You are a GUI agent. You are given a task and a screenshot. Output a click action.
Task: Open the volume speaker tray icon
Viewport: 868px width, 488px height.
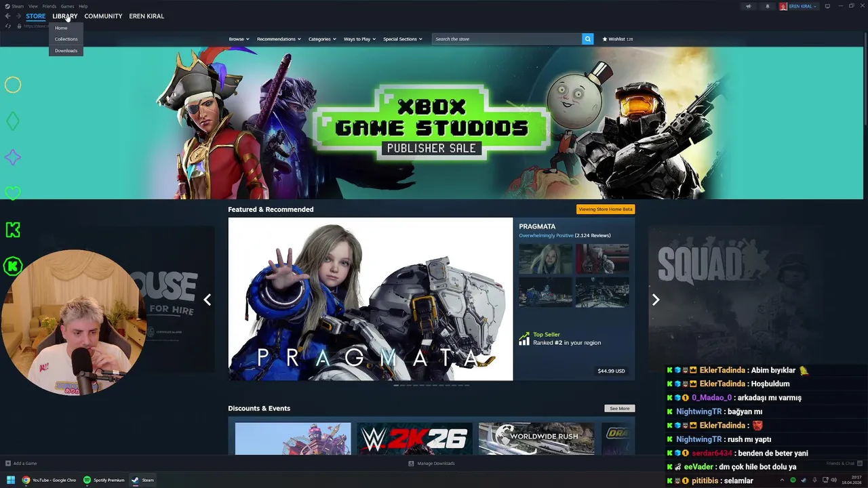(x=834, y=480)
